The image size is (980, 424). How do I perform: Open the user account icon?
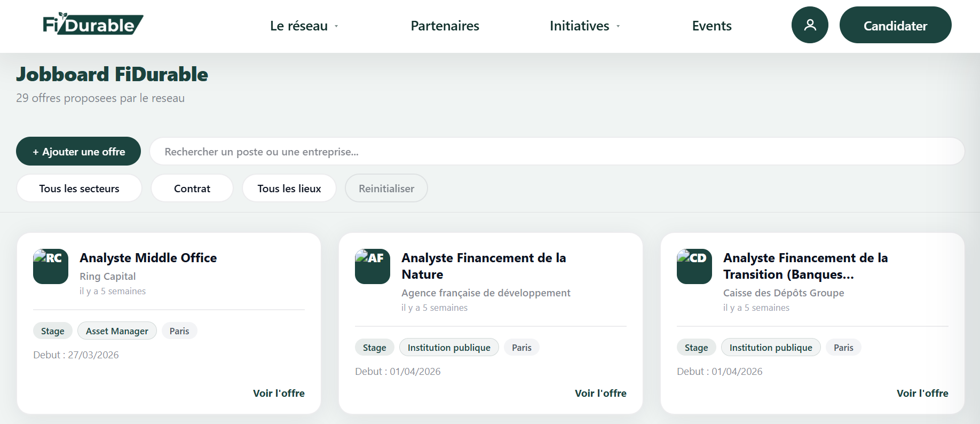810,25
